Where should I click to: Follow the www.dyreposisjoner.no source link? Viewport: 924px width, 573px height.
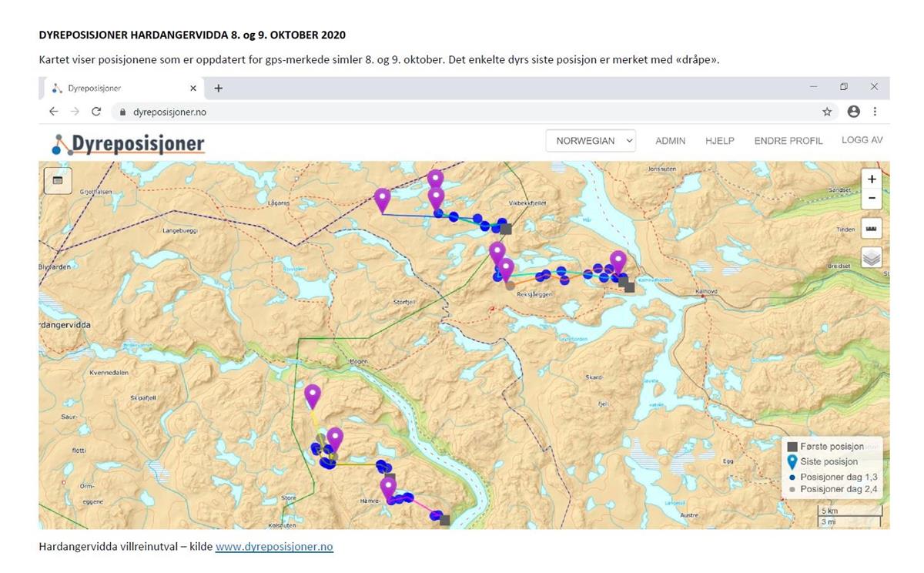click(274, 547)
